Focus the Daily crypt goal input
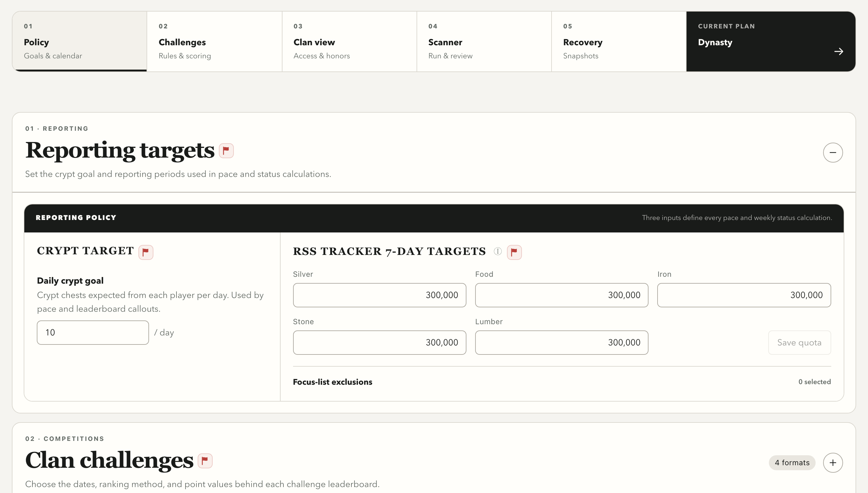 point(93,333)
